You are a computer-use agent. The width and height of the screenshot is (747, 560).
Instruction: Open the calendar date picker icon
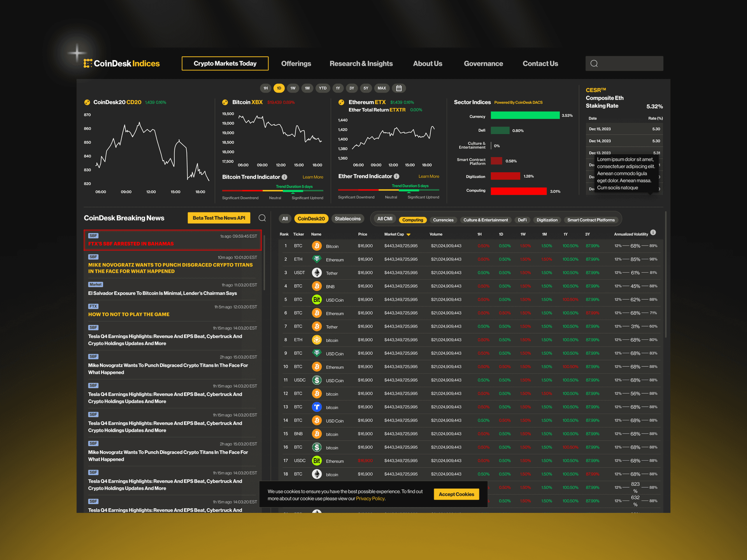click(x=399, y=88)
